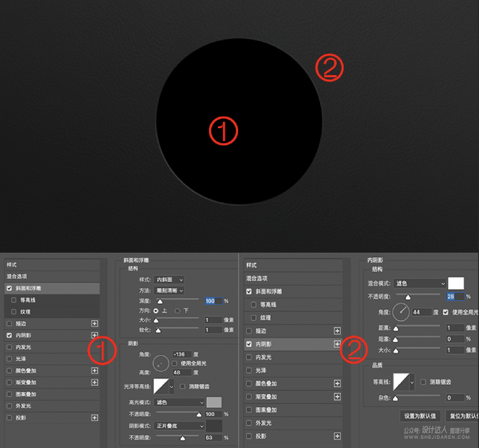Toggle 消除锯齿 checkbox in the 品质 section
The width and height of the screenshot is (479, 448).
pyautogui.click(x=423, y=382)
